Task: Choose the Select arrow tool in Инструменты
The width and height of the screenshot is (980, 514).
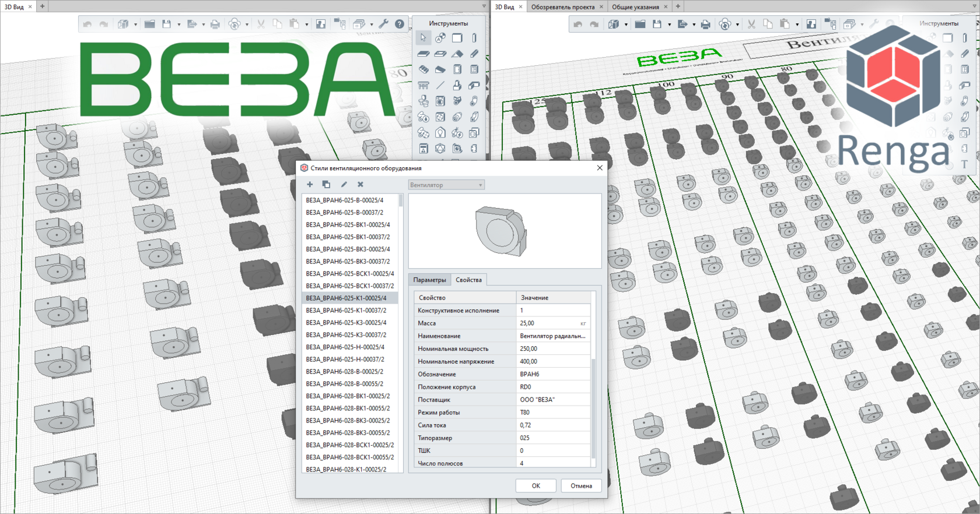Action: pos(423,38)
